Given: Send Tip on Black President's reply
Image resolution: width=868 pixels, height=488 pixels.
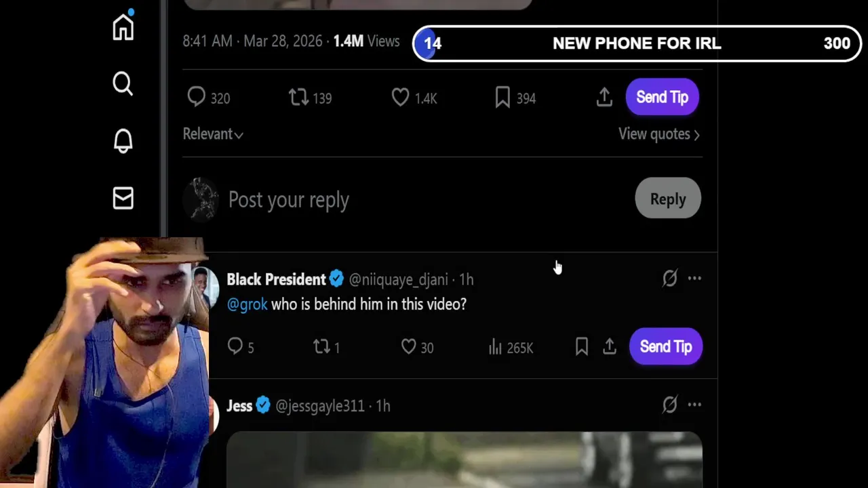Looking at the screenshot, I should [666, 346].
